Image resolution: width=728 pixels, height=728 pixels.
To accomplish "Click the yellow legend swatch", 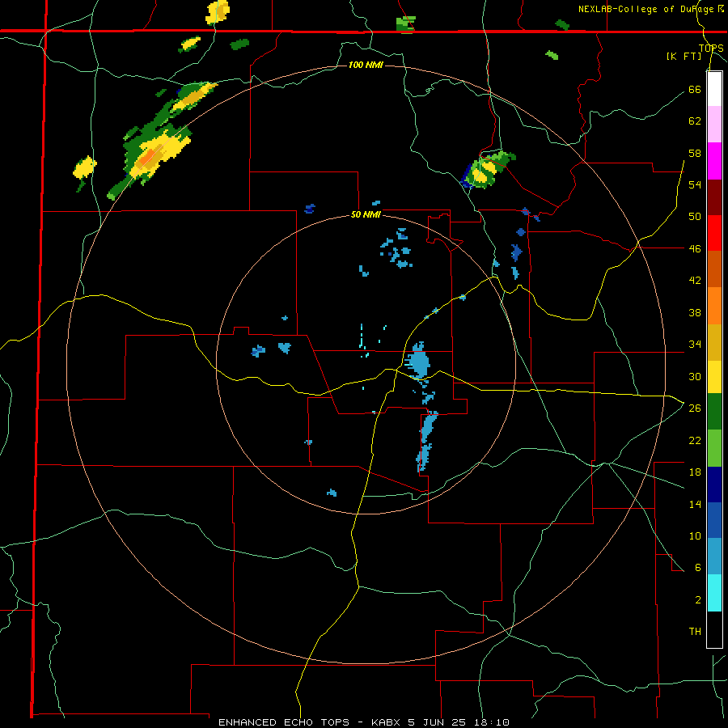I will click(714, 377).
